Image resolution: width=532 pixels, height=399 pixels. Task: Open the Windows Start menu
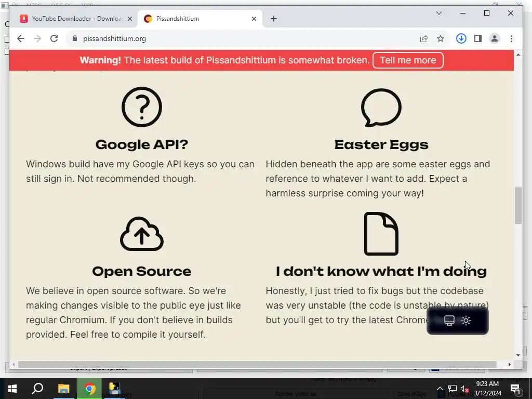(x=12, y=389)
